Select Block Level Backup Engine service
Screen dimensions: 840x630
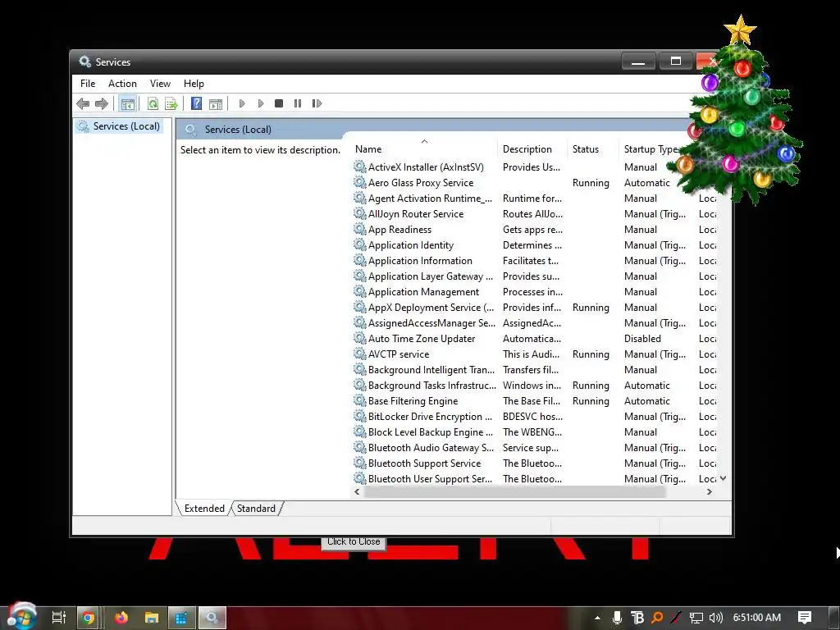535,431
